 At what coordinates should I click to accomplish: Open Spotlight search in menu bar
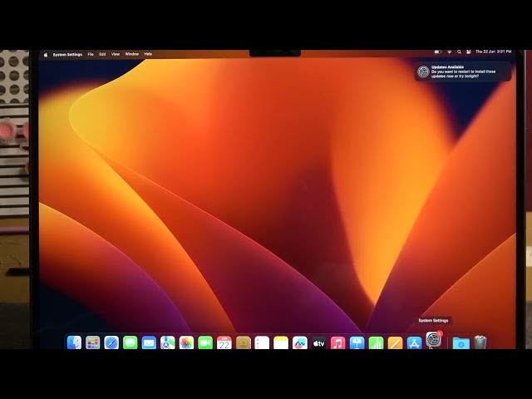point(459,52)
